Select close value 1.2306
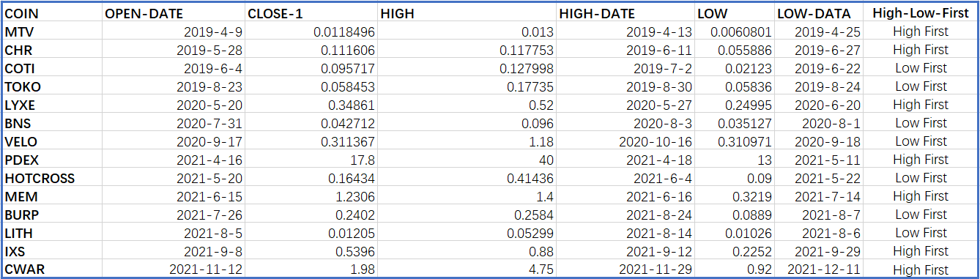Screen dimensions: 980x279 click(x=355, y=196)
